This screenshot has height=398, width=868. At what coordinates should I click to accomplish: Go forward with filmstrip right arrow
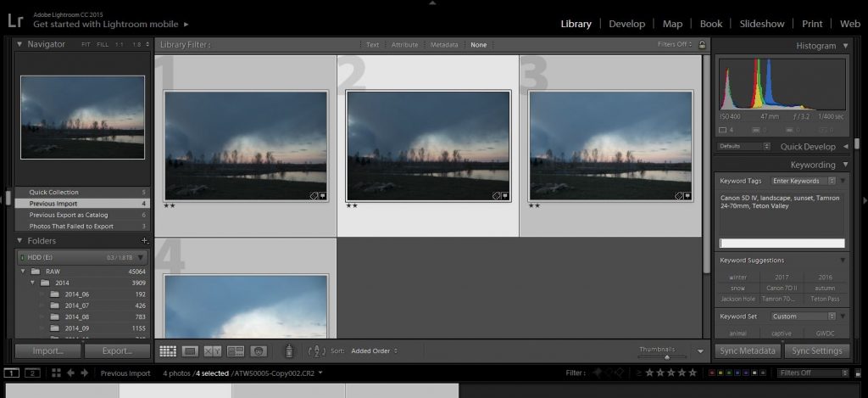click(84, 373)
